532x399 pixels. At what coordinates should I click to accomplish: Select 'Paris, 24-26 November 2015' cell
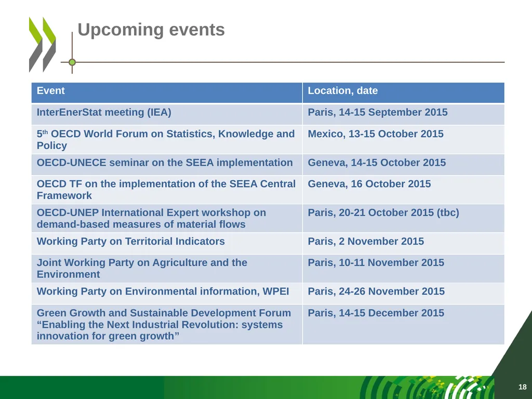tap(403, 294)
